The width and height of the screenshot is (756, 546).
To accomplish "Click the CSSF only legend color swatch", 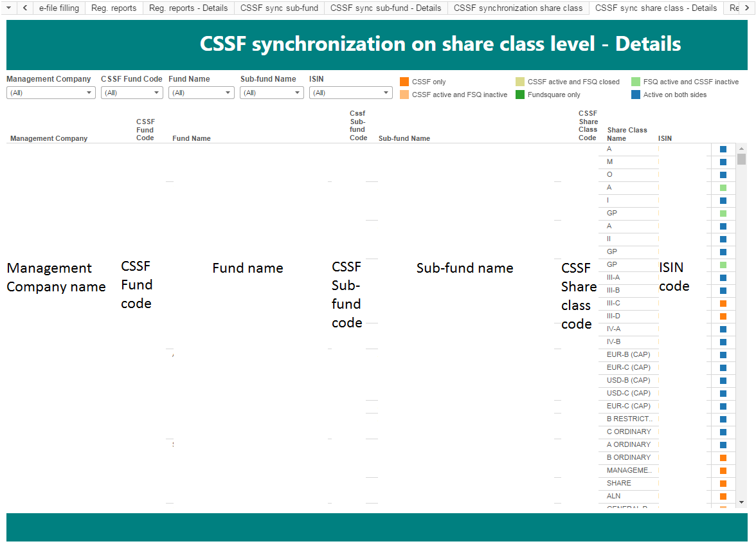I will coord(404,82).
